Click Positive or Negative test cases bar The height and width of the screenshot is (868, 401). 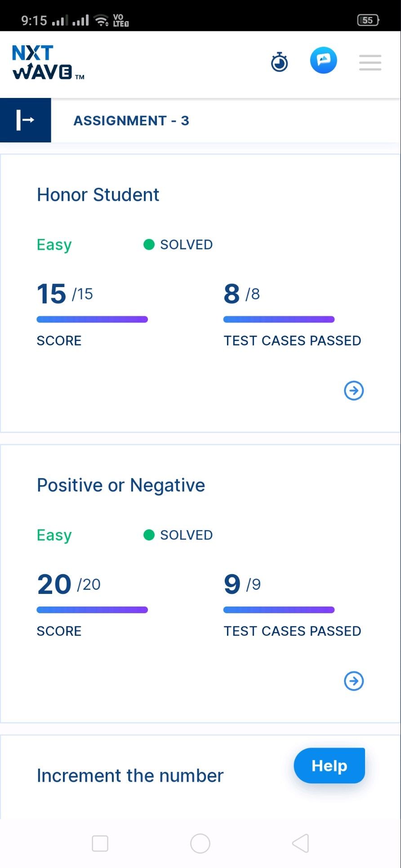279,610
